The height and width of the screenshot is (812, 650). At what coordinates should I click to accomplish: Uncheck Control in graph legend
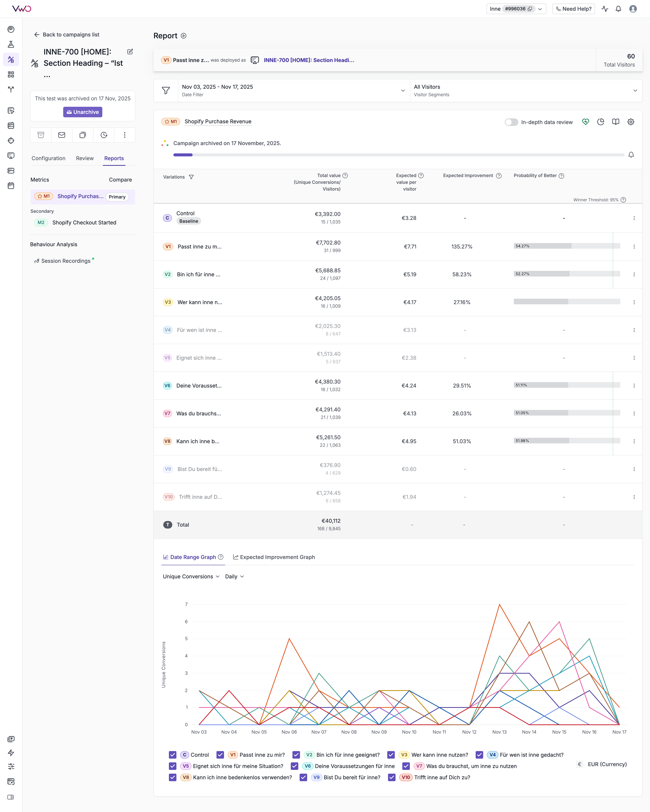pos(173,755)
